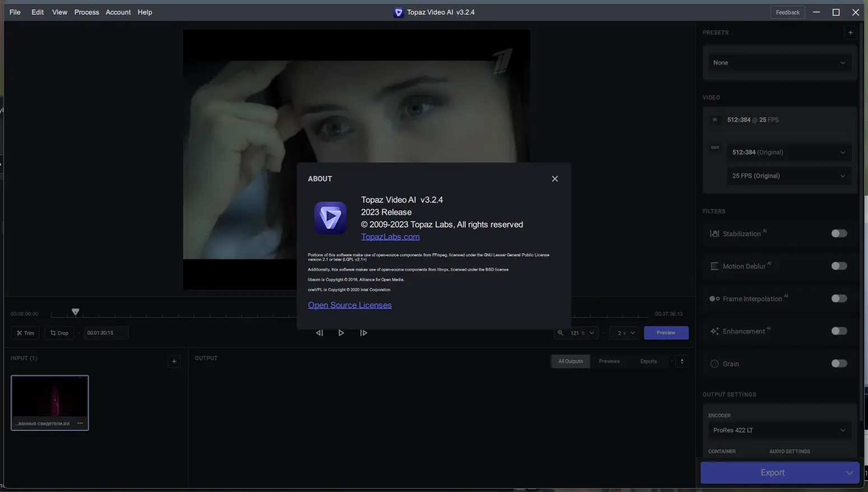Open the File menu
This screenshot has width=868, height=492.
(x=15, y=12)
